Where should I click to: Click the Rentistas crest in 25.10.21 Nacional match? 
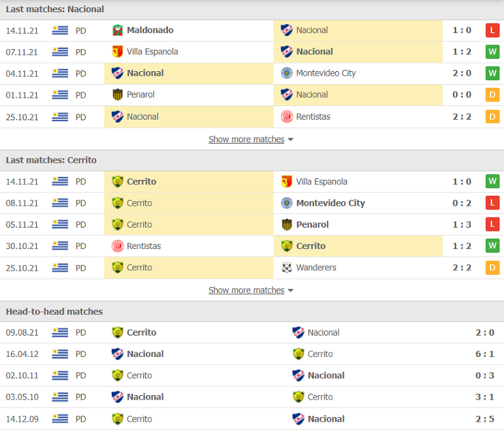pyautogui.click(x=287, y=117)
